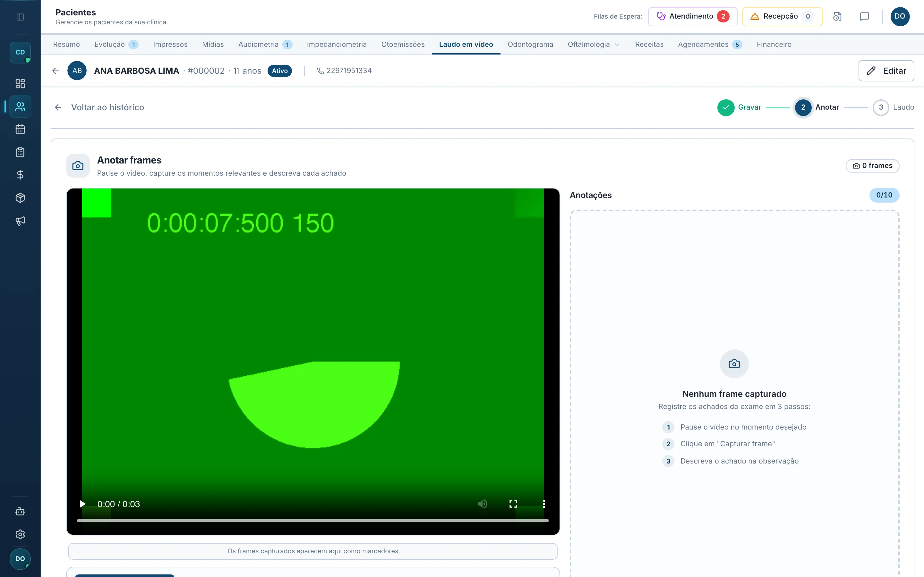
Task: Open the dashboard grid icon in sidebar
Action: [x=20, y=84]
